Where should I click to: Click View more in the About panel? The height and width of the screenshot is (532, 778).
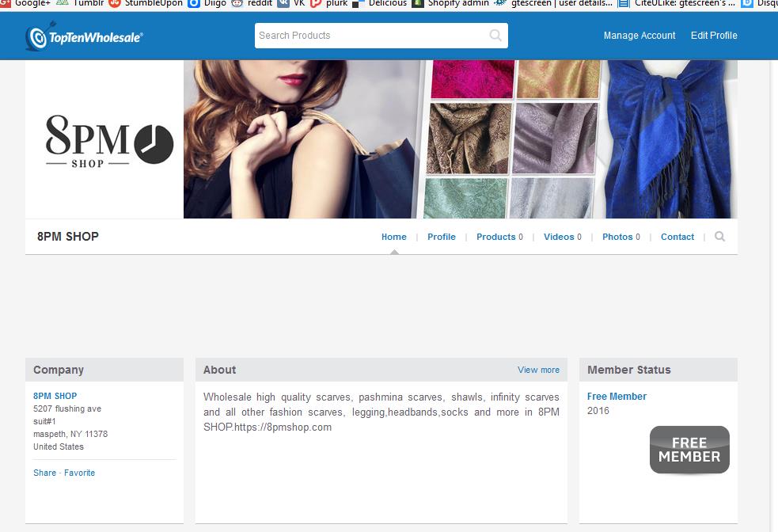538,370
